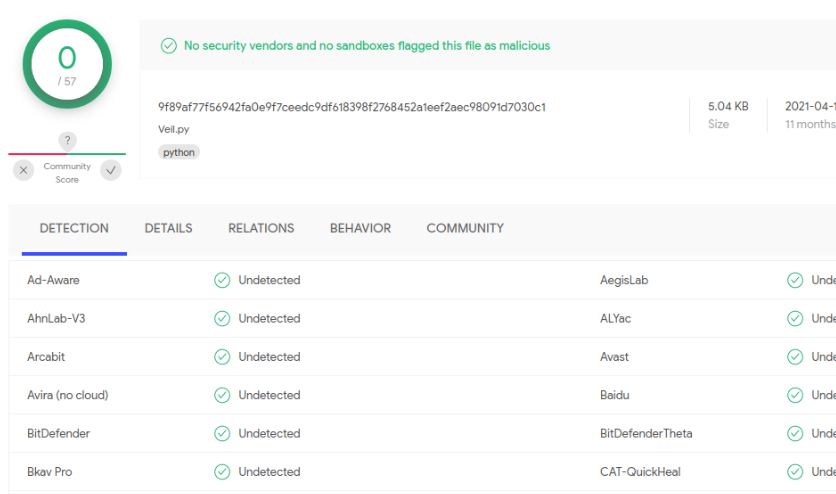Select the BEHAVIOR tab
Viewport: 836px width, 494px height.
coord(360,228)
